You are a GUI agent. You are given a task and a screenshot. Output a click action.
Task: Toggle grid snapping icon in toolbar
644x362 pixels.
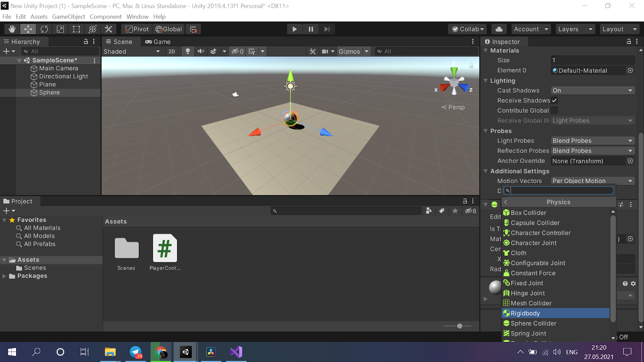pos(193,29)
